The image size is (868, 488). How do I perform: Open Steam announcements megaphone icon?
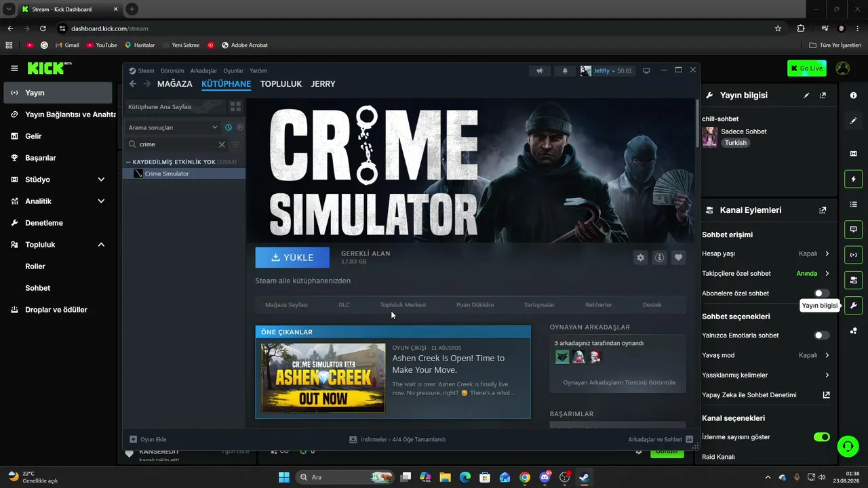coord(540,70)
